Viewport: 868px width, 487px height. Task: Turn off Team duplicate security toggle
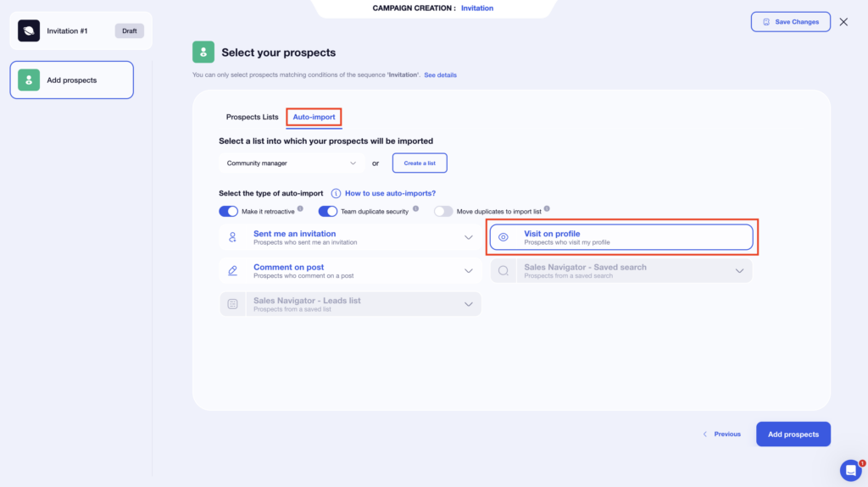coord(328,211)
